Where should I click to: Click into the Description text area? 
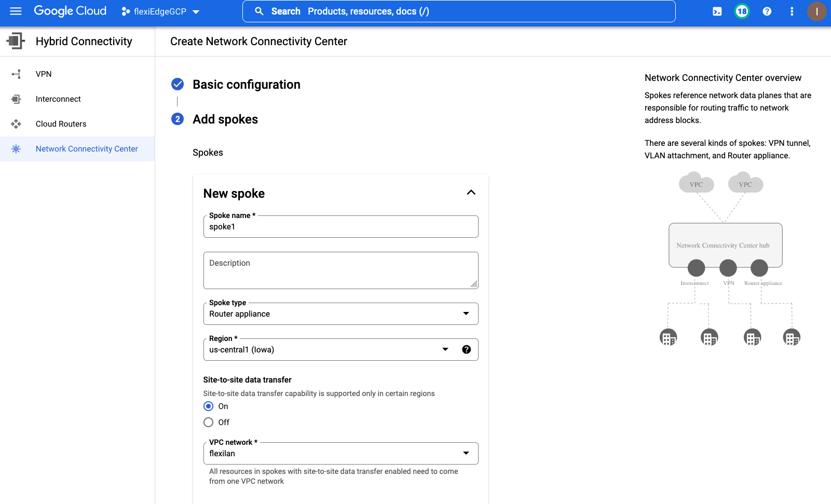[340, 270]
